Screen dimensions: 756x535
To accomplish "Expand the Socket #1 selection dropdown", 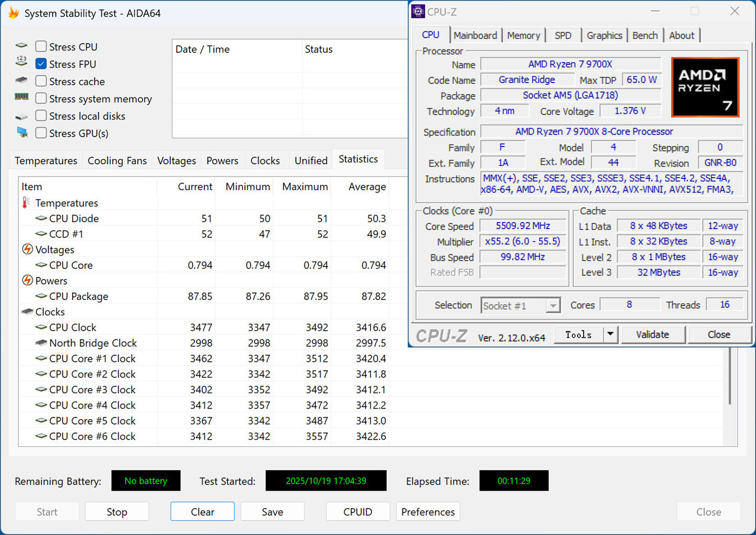I will click(553, 306).
